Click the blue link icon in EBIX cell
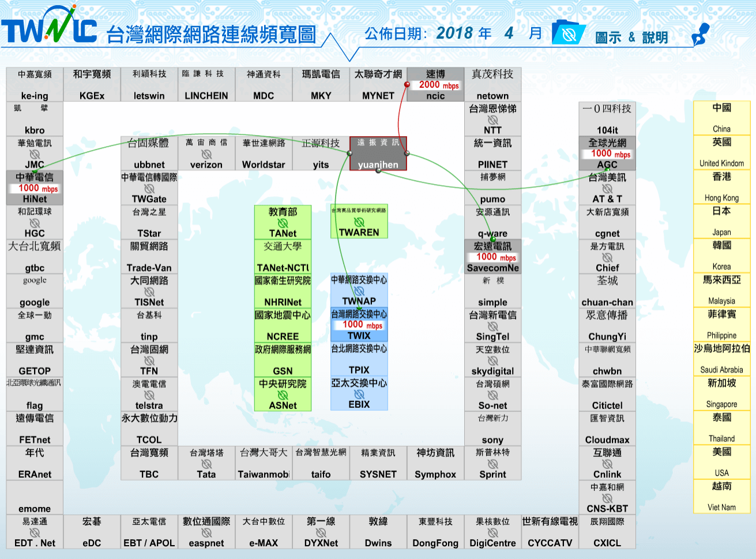Image resolution: width=756 pixels, height=559 pixels. pyautogui.click(x=359, y=394)
